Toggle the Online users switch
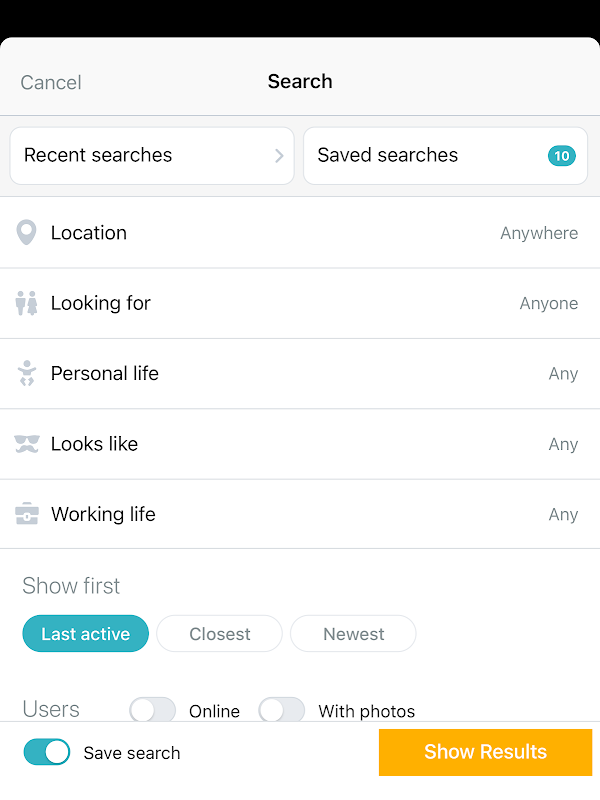This screenshot has width=600, height=800. click(152, 711)
